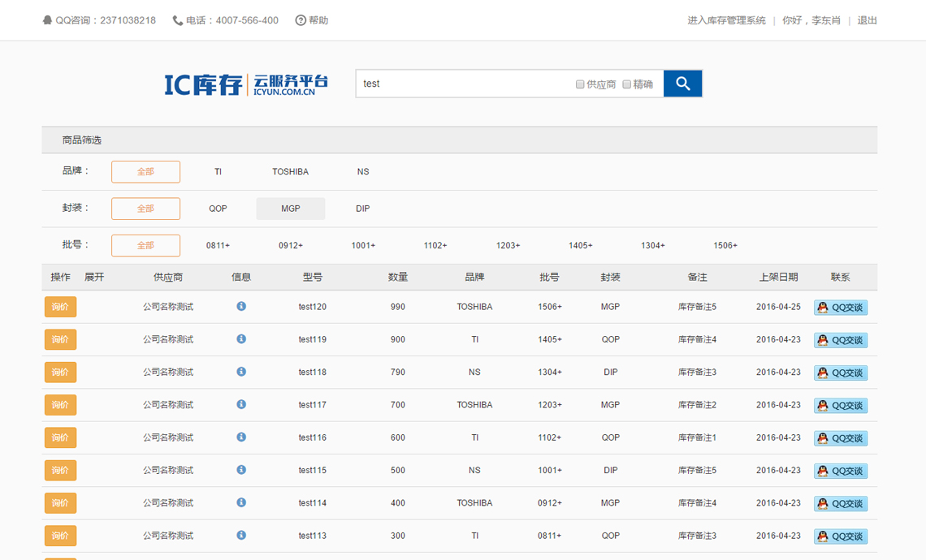Filter brand by TOSHIBA

290,172
